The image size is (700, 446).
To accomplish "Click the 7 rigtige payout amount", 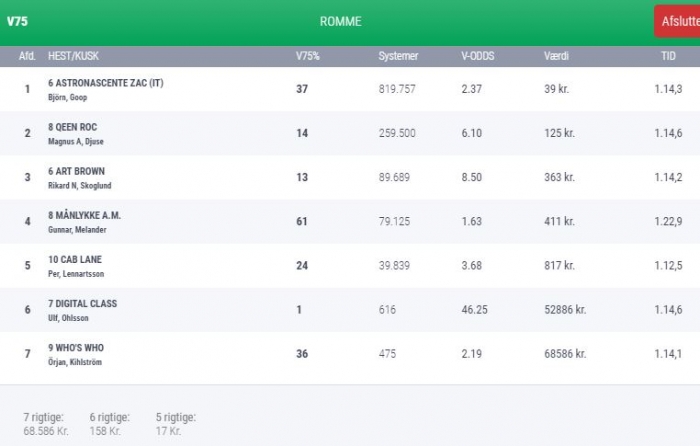I will click(45, 431).
